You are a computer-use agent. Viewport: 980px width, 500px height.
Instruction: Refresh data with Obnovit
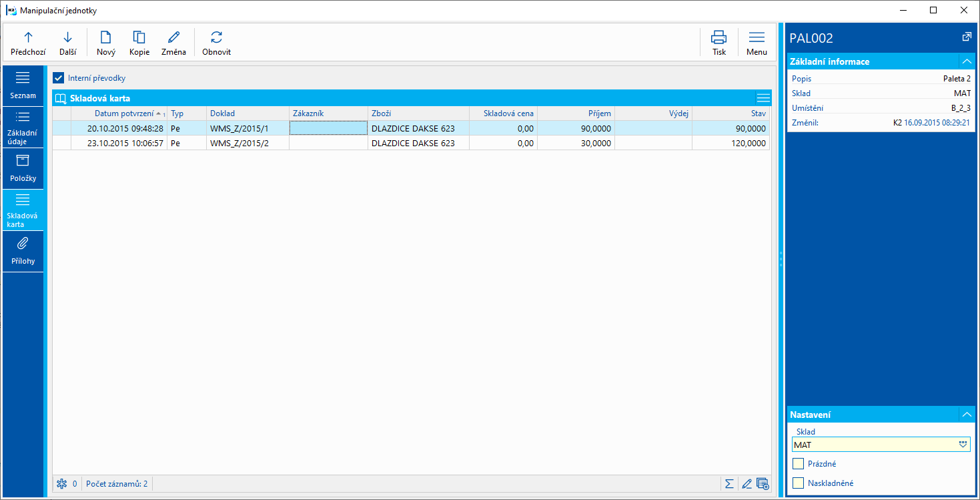click(216, 43)
